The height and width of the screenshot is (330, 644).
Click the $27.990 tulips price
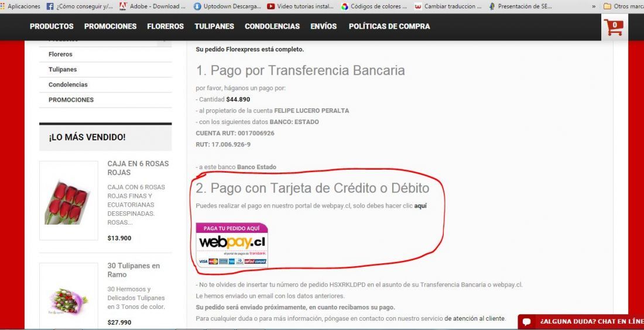click(x=119, y=322)
